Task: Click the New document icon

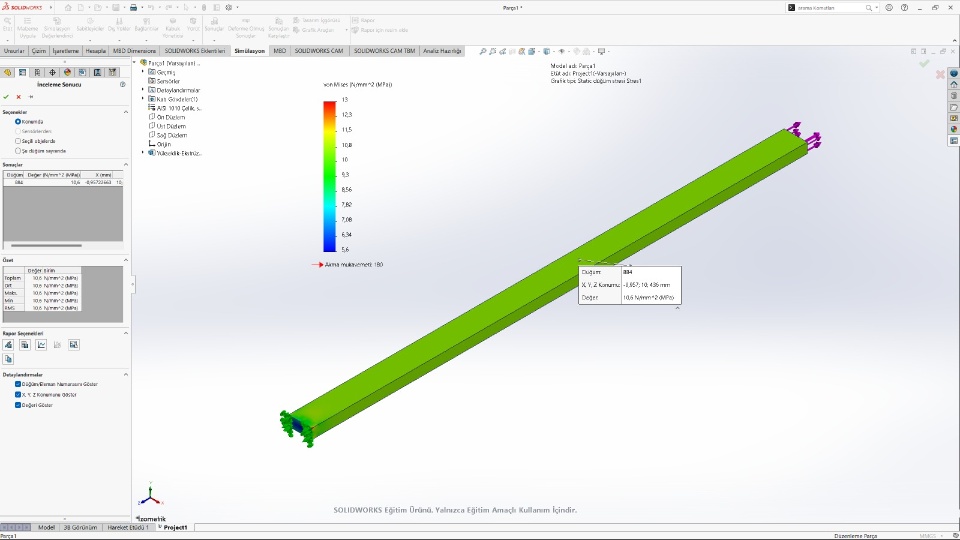Action: pyautogui.click(x=81, y=8)
